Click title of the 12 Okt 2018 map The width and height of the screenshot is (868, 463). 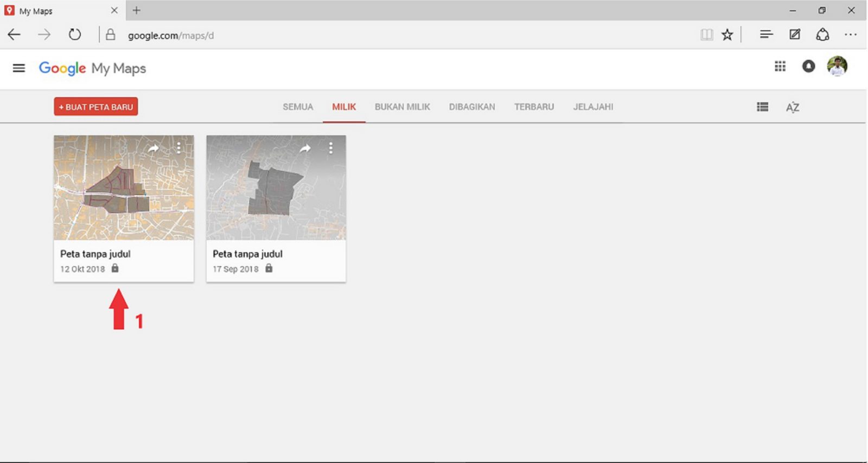tap(95, 254)
